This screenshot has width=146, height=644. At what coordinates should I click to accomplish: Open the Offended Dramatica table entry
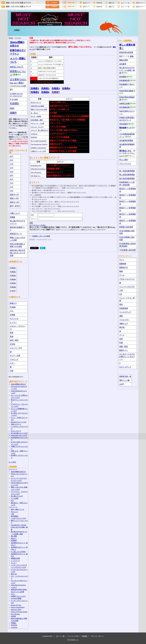click(x=38, y=169)
